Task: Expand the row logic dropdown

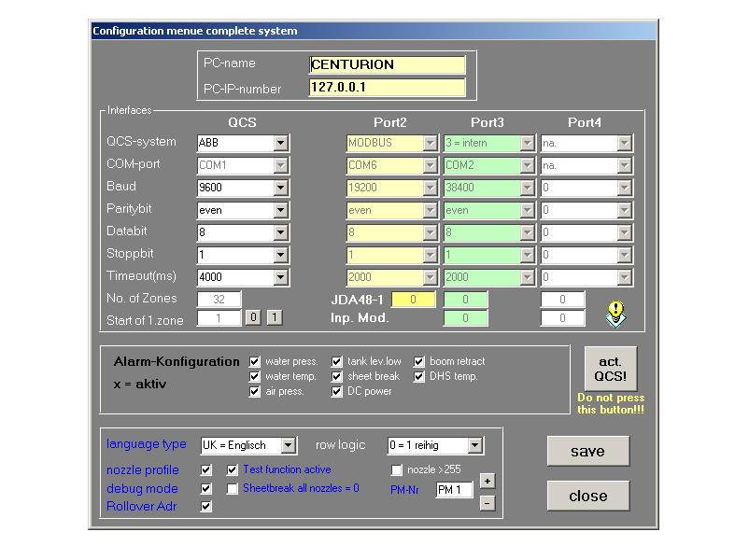Action: coord(474,446)
